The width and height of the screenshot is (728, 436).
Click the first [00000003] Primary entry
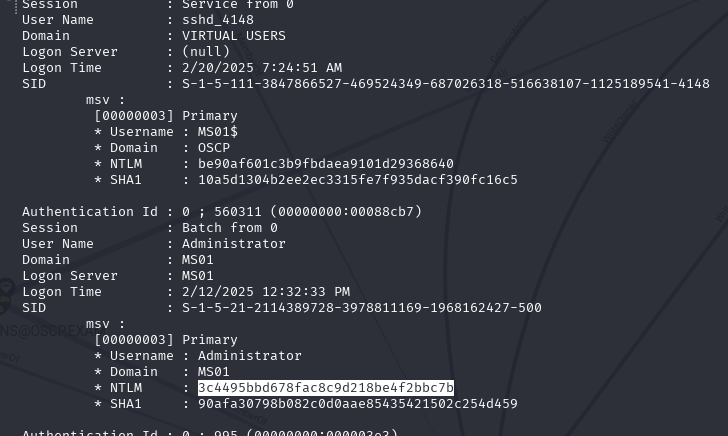pyautogui.click(x=166, y=116)
